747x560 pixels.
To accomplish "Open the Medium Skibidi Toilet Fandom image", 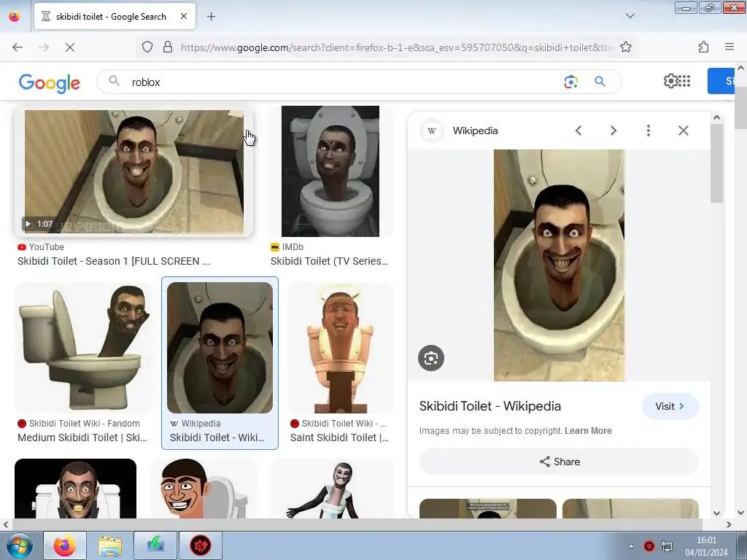I will tap(84, 348).
